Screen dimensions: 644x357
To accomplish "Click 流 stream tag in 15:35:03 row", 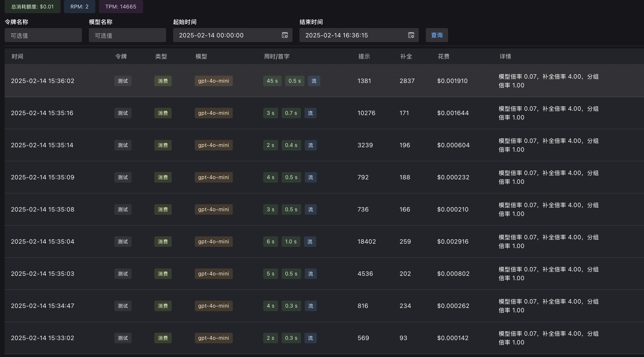I will pos(311,274).
